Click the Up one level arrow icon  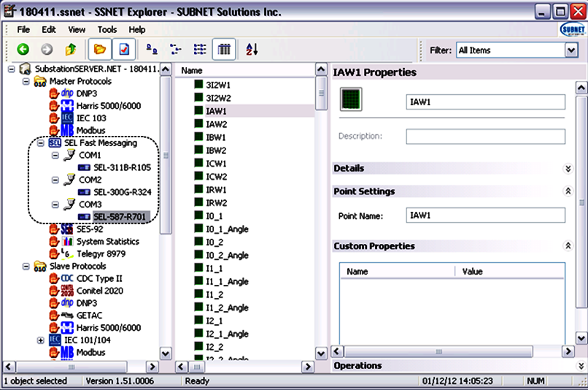click(71, 49)
